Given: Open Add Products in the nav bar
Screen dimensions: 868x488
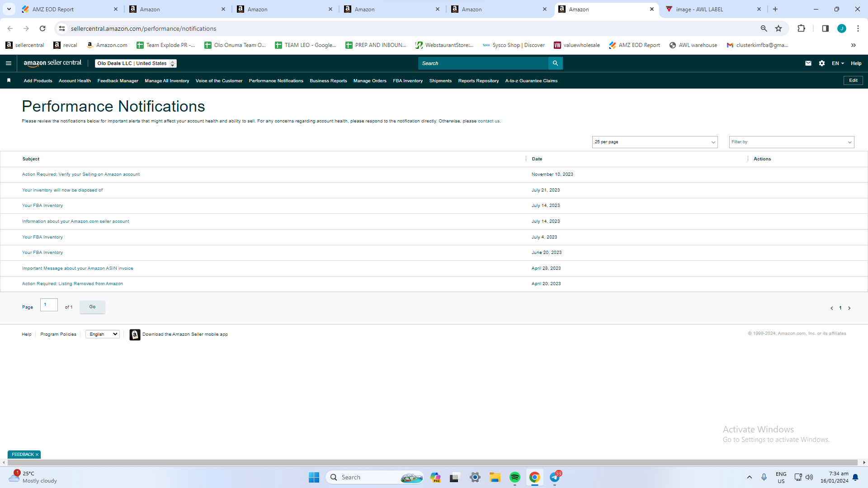Looking at the screenshot, I should pos(38,81).
